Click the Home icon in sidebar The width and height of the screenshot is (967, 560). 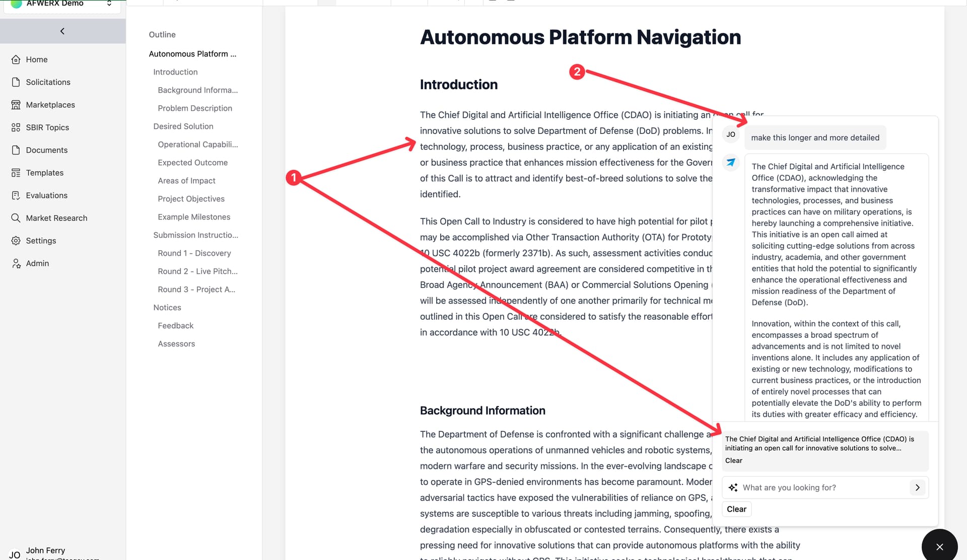(x=16, y=59)
